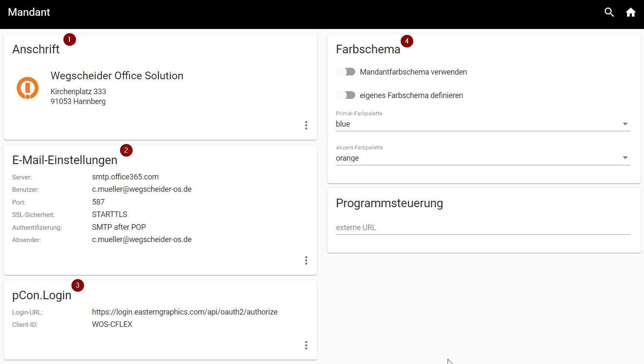Select the Wegscheider Office Solution name
Screen dimensions: 644x364
(117, 75)
